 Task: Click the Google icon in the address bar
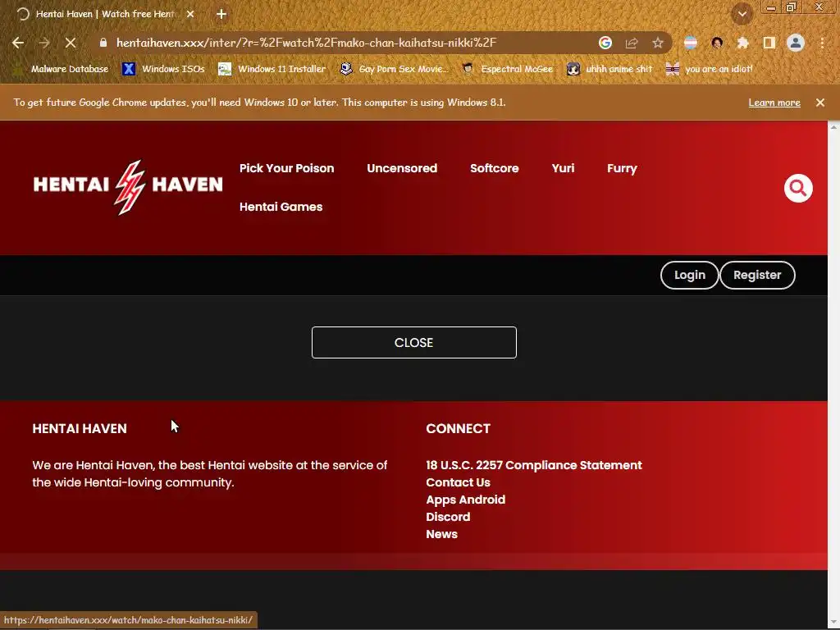(605, 43)
